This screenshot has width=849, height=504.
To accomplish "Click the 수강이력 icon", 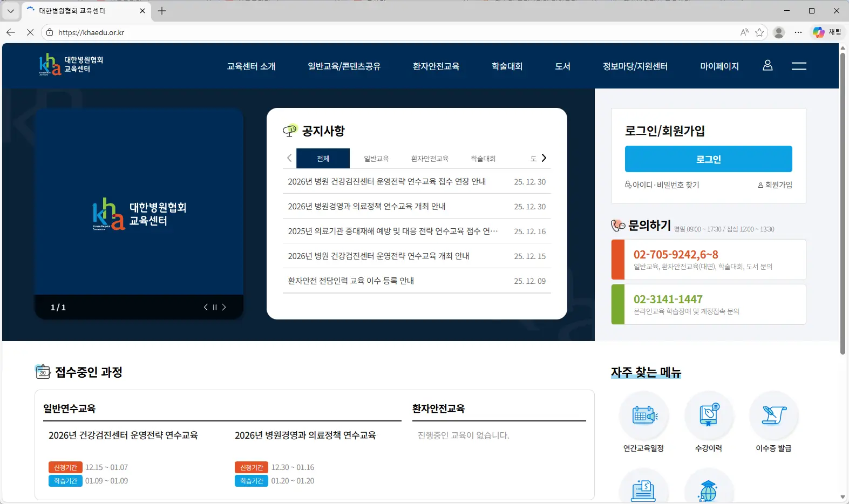I will tap(709, 415).
